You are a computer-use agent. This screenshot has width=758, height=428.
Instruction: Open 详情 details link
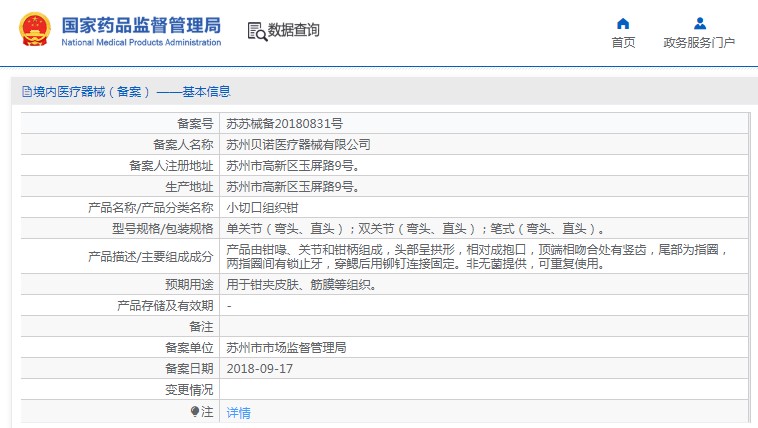point(238,413)
